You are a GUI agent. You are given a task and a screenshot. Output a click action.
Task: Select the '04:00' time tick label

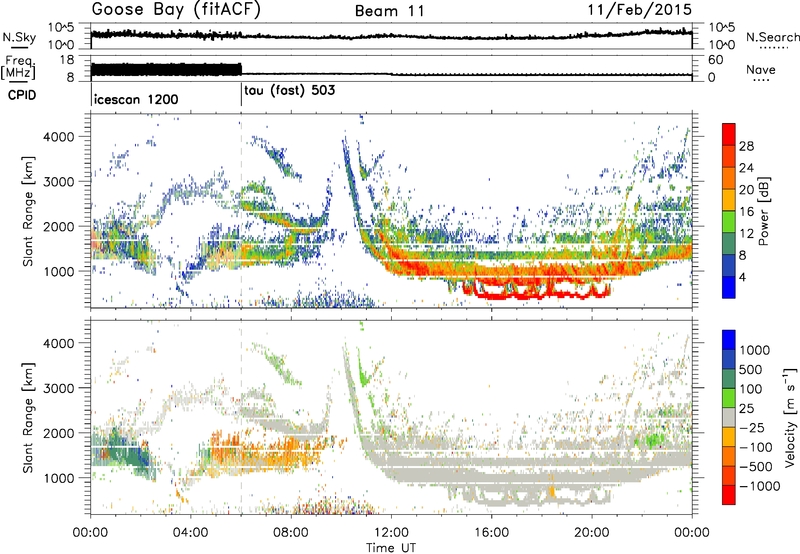pyautogui.click(x=190, y=533)
